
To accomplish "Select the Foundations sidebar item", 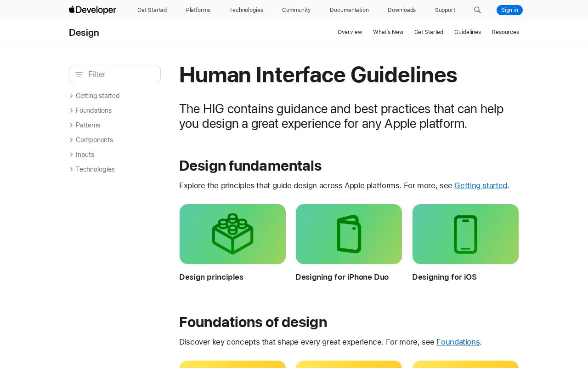I will 94,110.
